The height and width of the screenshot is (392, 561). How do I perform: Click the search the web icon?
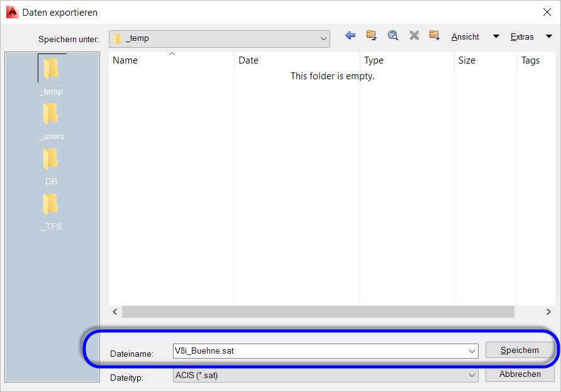(393, 35)
